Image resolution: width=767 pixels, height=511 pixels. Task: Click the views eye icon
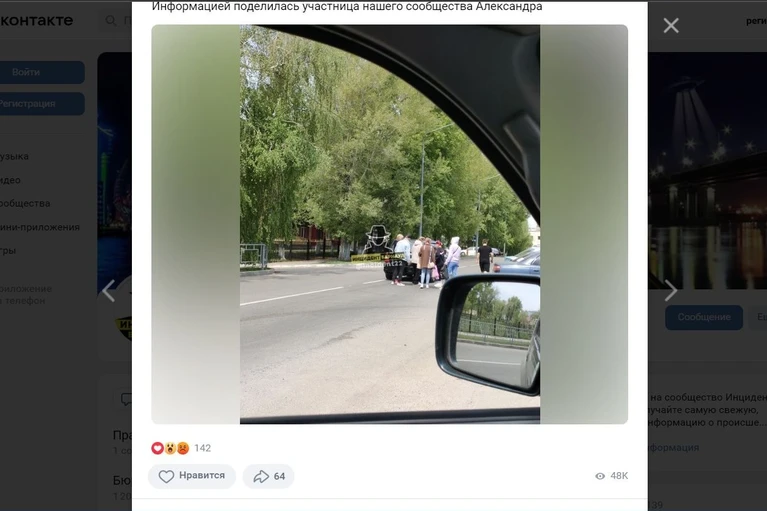(x=600, y=476)
